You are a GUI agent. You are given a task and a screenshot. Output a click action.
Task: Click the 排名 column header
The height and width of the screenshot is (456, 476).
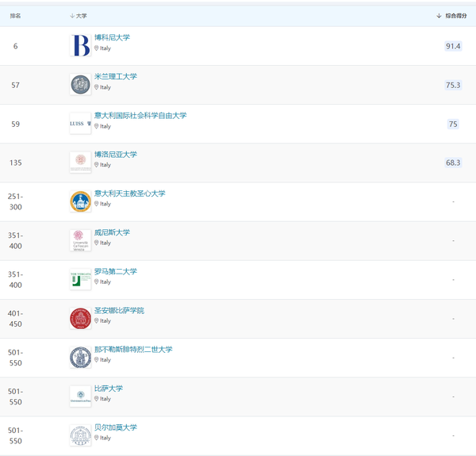pos(16,16)
